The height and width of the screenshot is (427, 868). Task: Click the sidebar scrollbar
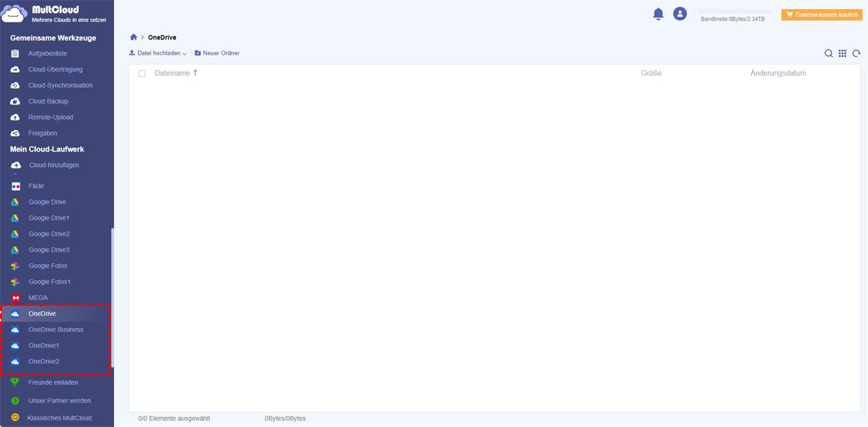(x=112, y=298)
